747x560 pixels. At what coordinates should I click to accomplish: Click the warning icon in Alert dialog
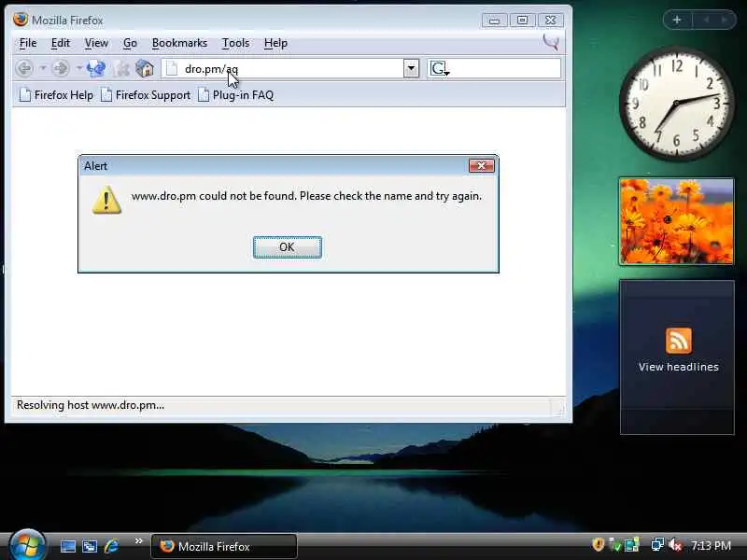[106, 200]
